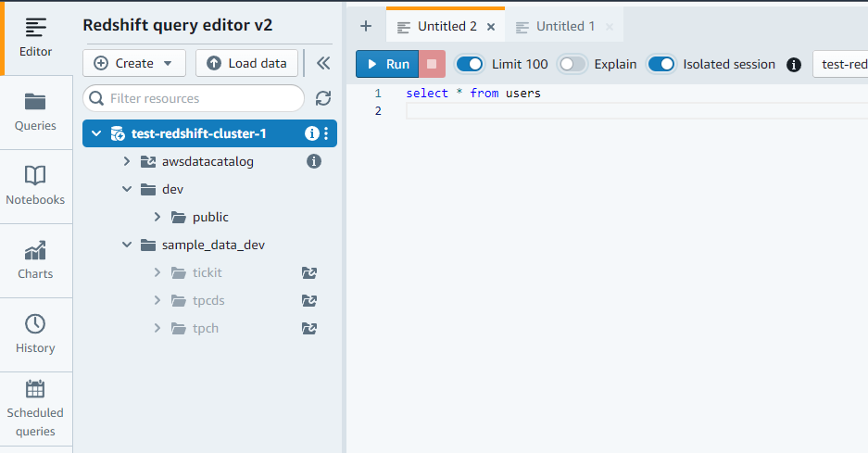Expand the tickit schema
The image size is (868, 453).
point(157,272)
